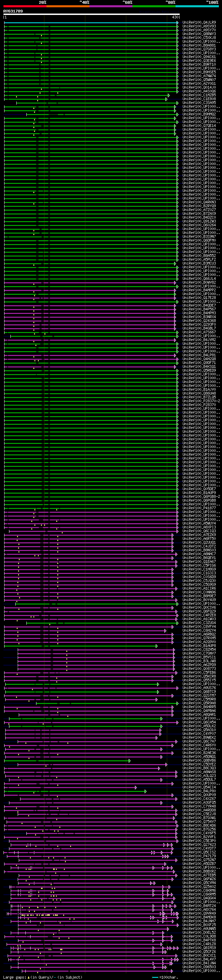This screenshot has width=222, height=980.
Task: Open hit UniRef100_Q4JLR9
Action: (199, 23)
